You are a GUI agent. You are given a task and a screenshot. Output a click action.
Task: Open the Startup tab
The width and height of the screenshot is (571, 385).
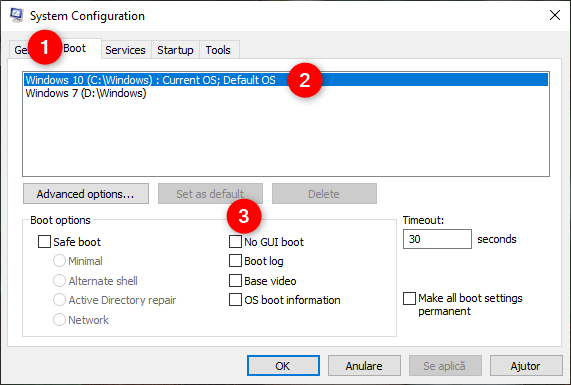click(175, 50)
